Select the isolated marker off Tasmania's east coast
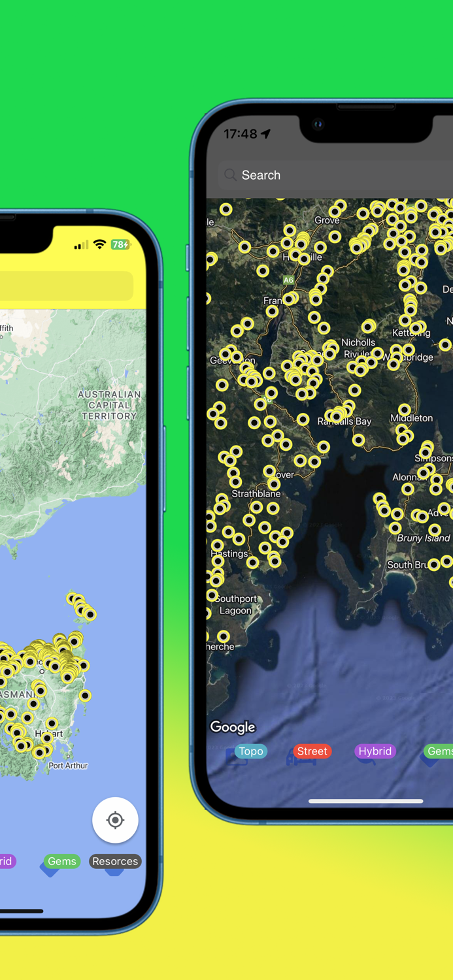The width and height of the screenshot is (453, 980). click(85, 696)
